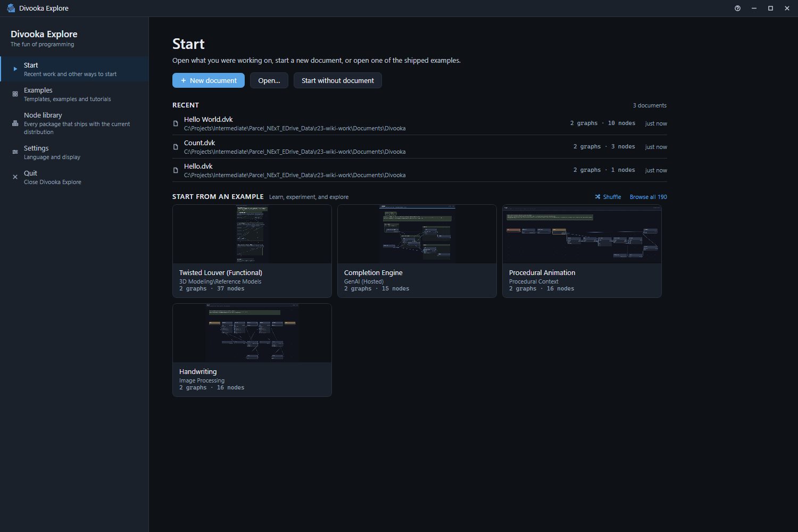Browse all 190 examples
This screenshot has height=532, width=798.
[648, 197]
